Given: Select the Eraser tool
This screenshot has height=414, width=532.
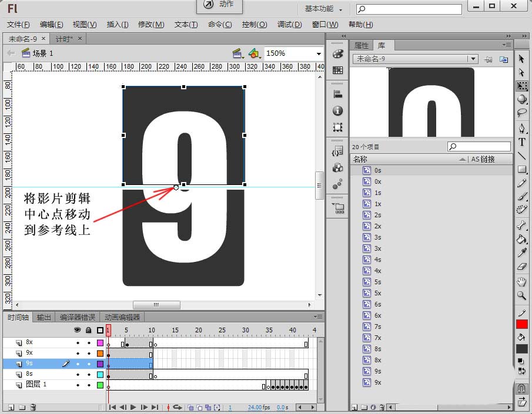Looking at the screenshot, I should coord(522,267).
